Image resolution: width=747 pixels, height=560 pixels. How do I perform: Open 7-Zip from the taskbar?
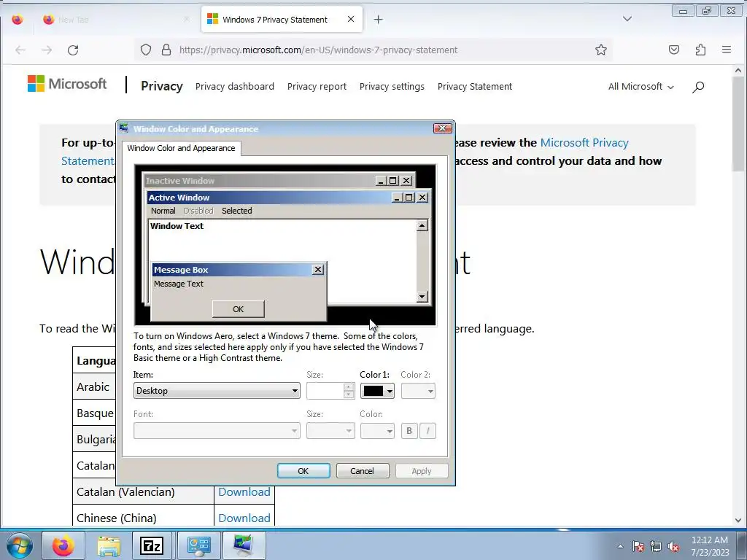(152, 545)
